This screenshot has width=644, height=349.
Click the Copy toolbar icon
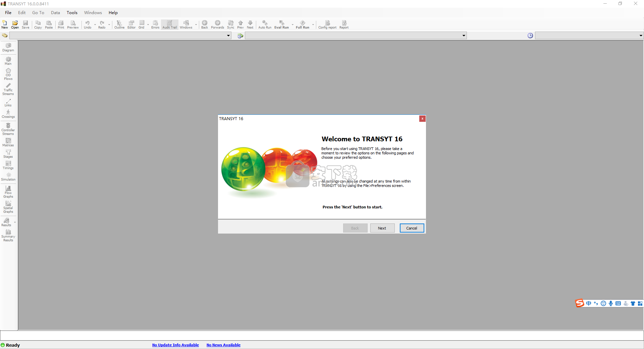coord(38,24)
